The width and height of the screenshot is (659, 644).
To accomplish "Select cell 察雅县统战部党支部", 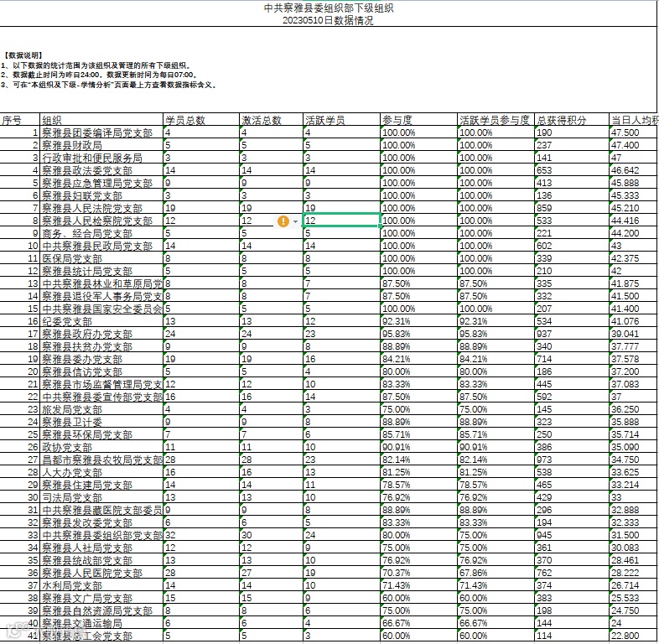I will tap(101, 560).
